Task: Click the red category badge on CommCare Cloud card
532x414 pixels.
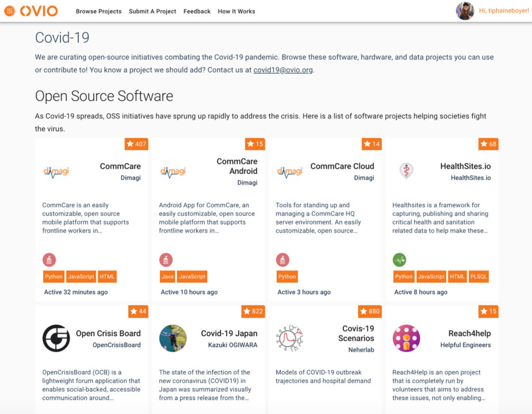Action: coord(283,260)
